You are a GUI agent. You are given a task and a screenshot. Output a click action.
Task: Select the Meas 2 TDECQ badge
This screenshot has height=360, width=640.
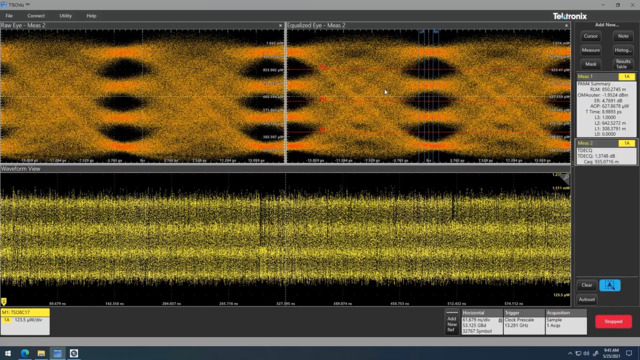tap(606, 152)
